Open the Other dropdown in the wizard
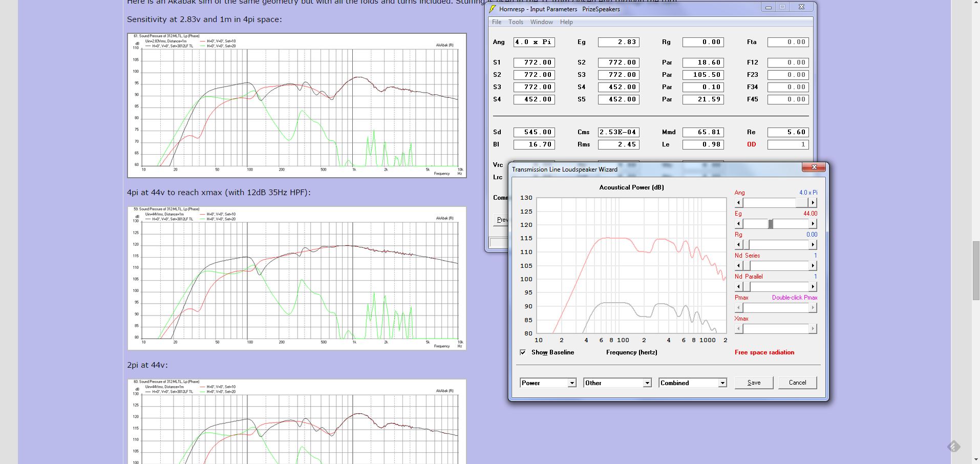This screenshot has height=464, width=980. coord(647,383)
